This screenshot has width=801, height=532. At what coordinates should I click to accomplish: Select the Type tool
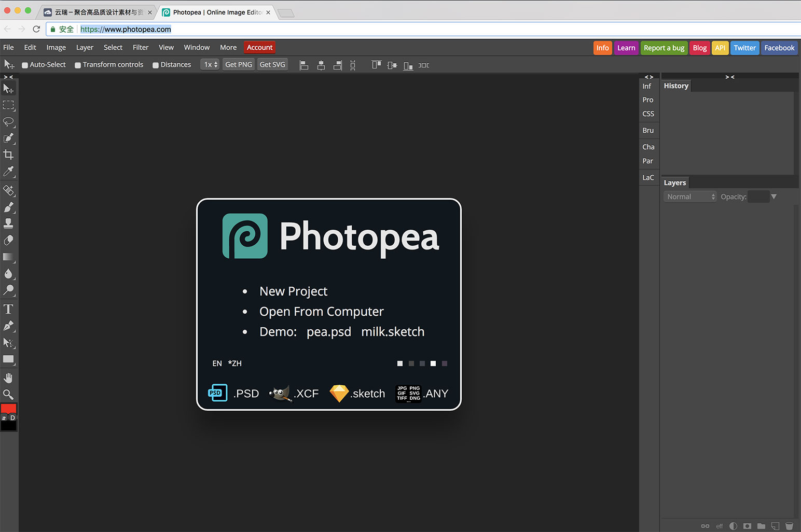click(x=8, y=309)
